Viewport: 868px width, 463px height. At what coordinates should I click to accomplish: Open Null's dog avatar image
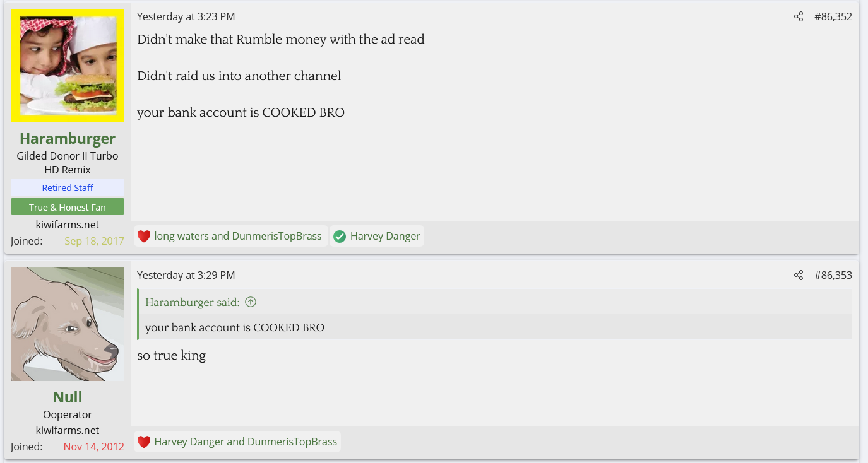pos(68,324)
